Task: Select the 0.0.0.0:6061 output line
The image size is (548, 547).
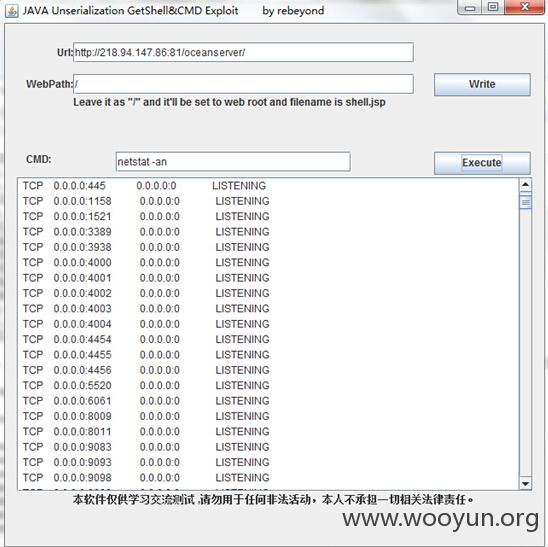Action: click(x=146, y=401)
